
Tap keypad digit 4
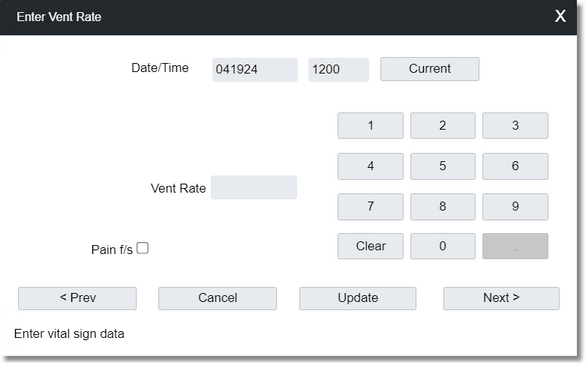[x=370, y=166]
